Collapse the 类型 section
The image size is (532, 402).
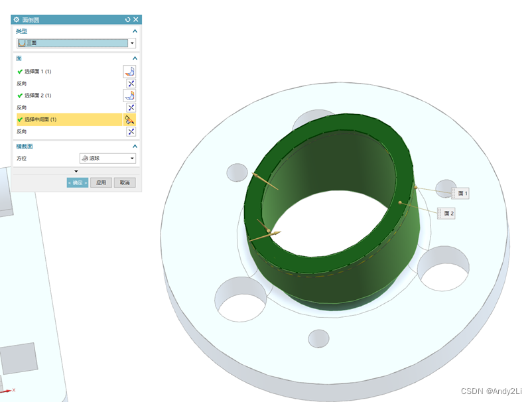(x=135, y=31)
